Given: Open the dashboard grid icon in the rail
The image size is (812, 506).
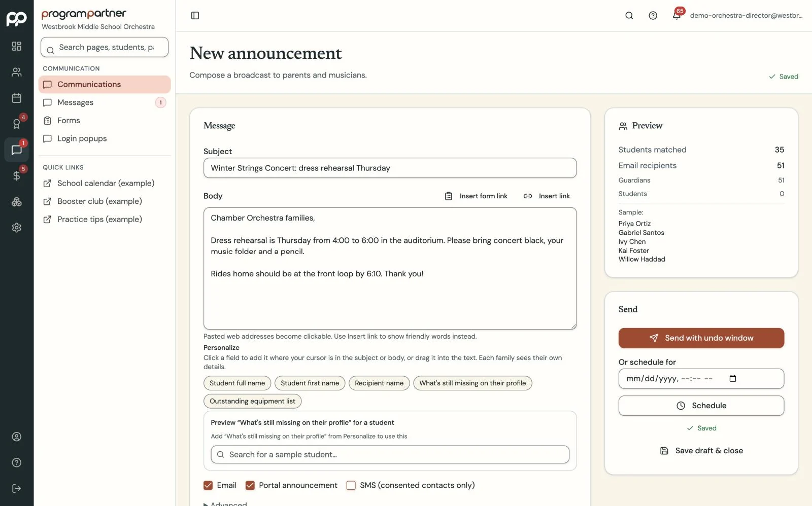Looking at the screenshot, I should tap(17, 46).
